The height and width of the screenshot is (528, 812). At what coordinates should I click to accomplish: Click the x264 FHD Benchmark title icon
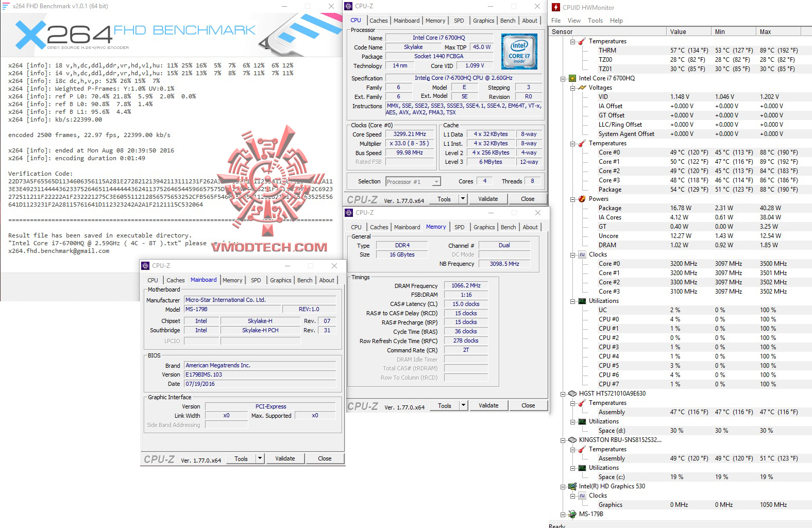pyautogui.click(x=6, y=6)
